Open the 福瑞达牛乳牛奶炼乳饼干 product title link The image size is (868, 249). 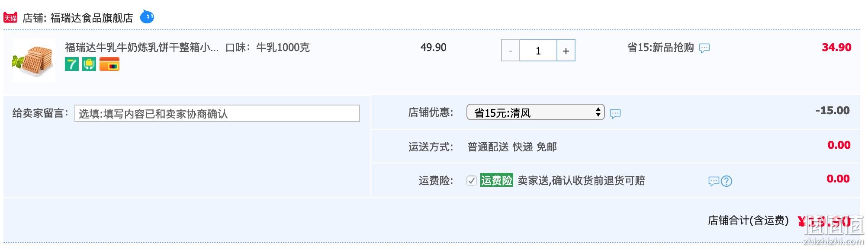tap(142, 48)
